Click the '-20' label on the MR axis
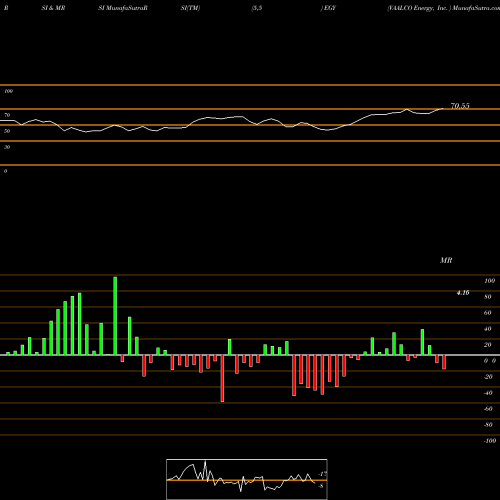 (488, 377)
